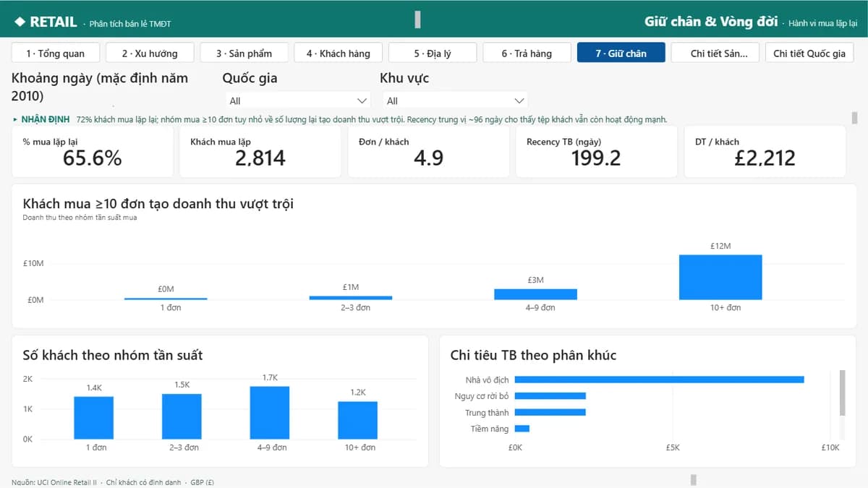The image size is (868, 488).
Task: Switch to the 1 · Tổng quan tab
Action: [x=56, y=53]
